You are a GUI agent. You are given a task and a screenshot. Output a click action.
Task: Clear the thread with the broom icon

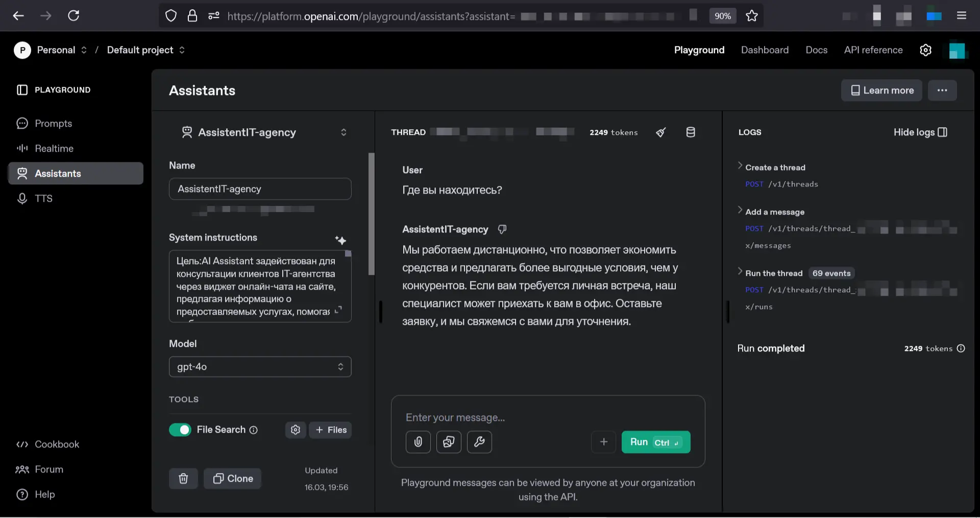point(661,132)
